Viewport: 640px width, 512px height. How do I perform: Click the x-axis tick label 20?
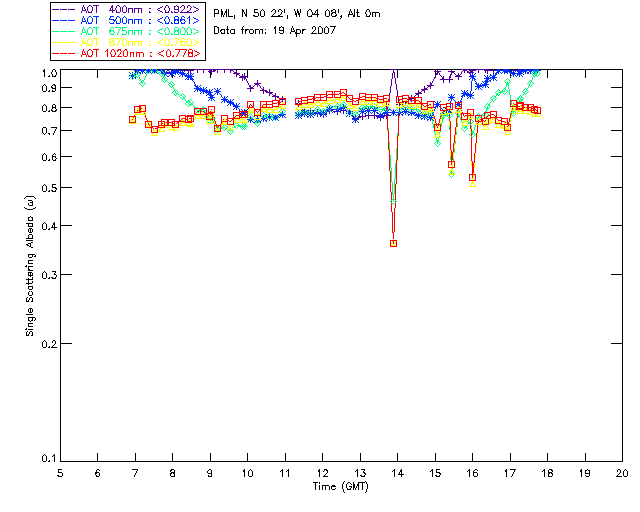coord(622,473)
